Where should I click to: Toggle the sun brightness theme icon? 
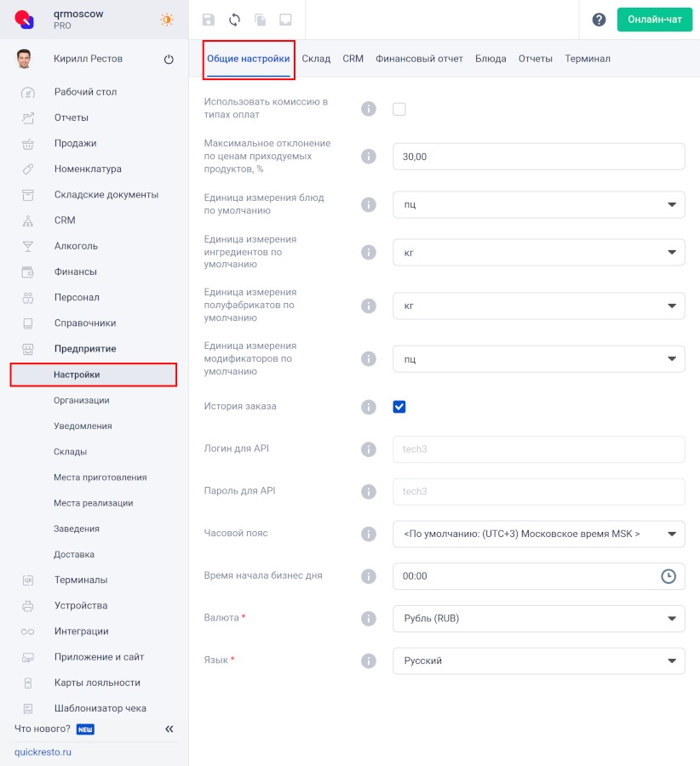167,20
